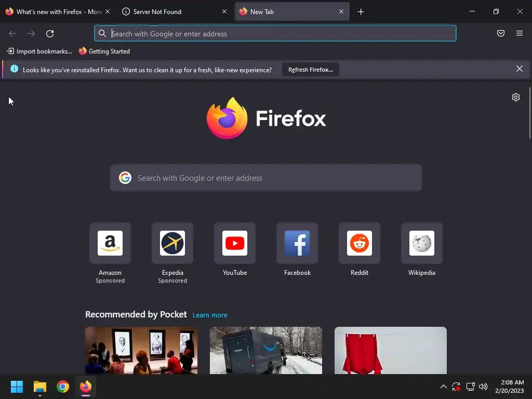Dismiss the reinstalled Firefox notification bar
The height and width of the screenshot is (399, 532).
point(519,69)
